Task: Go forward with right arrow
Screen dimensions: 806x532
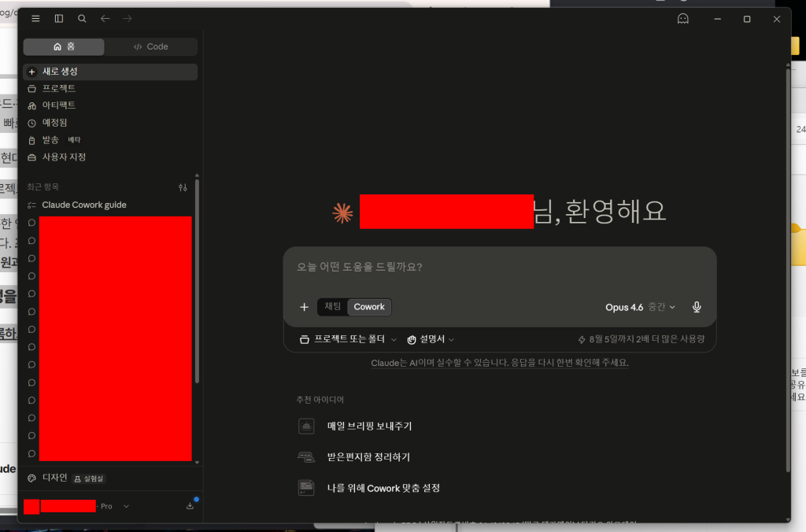Action: [128, 19]
